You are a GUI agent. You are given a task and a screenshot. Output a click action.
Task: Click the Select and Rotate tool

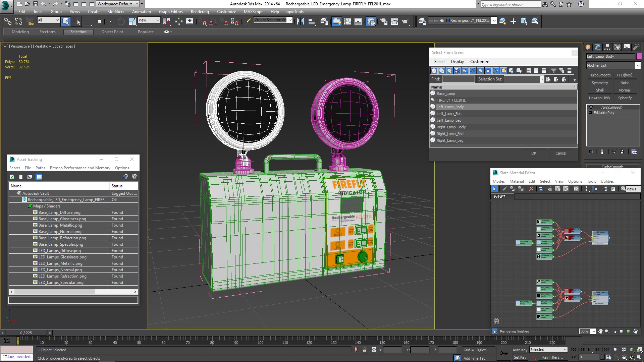click(121, 21)
